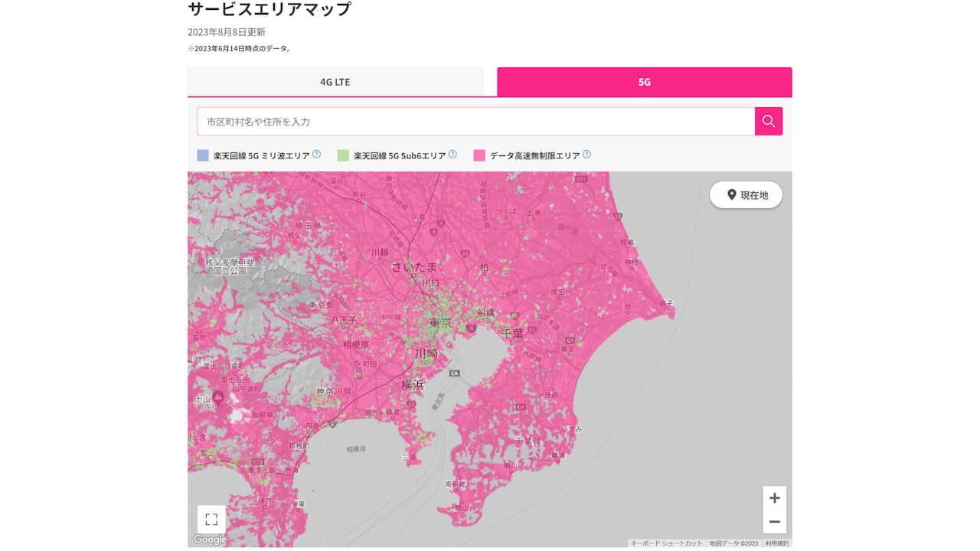Click the Google logo on the map
The height and width of the screenshot is (551, 980).
(x=209, y=539)
